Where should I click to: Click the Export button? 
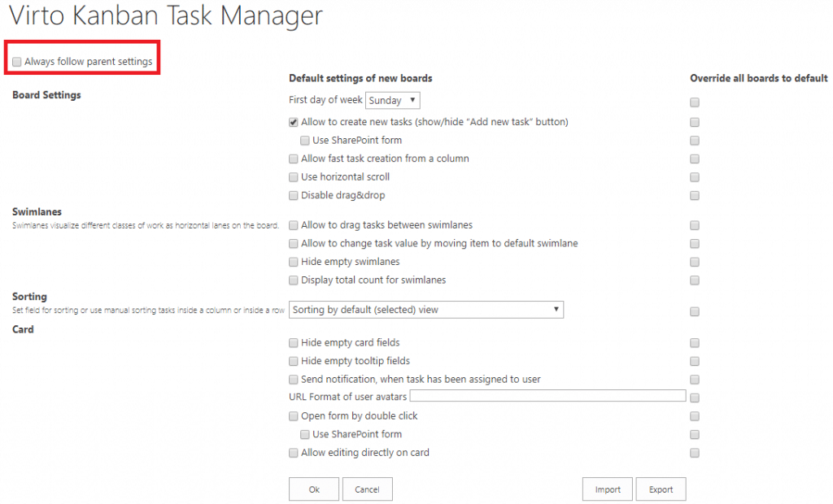tap(661, 489)
